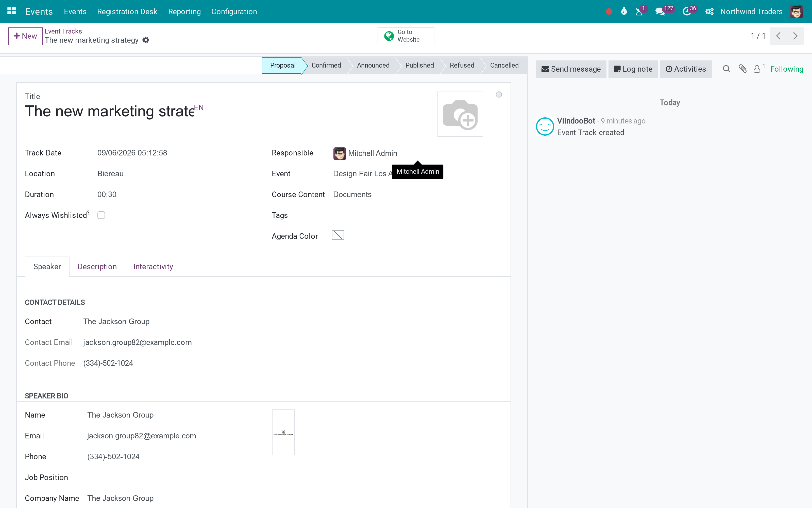
Task: Open the debug tools gears icon
Action: point(709,12)
